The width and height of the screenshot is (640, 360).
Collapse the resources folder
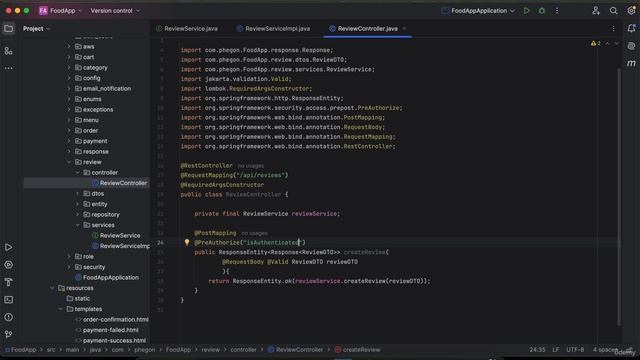click(x=52, y=288)
